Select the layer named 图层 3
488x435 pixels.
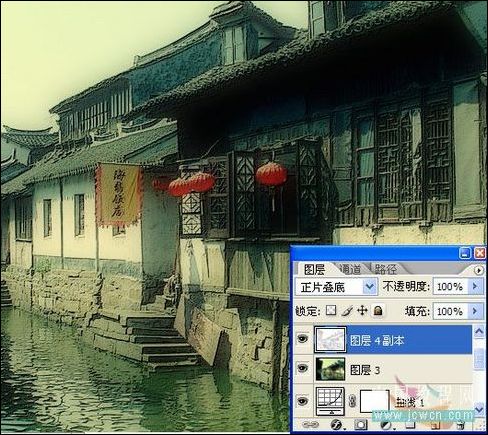pyautogui.click(x=365, y=370)
